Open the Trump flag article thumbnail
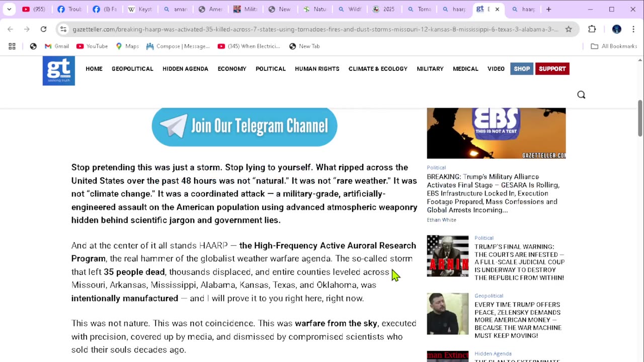This screenshot has height=362, width=644. [448, 256]
